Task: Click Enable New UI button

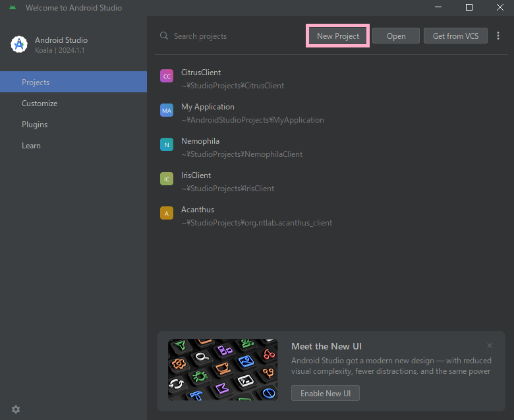Action: pos(325,393)
